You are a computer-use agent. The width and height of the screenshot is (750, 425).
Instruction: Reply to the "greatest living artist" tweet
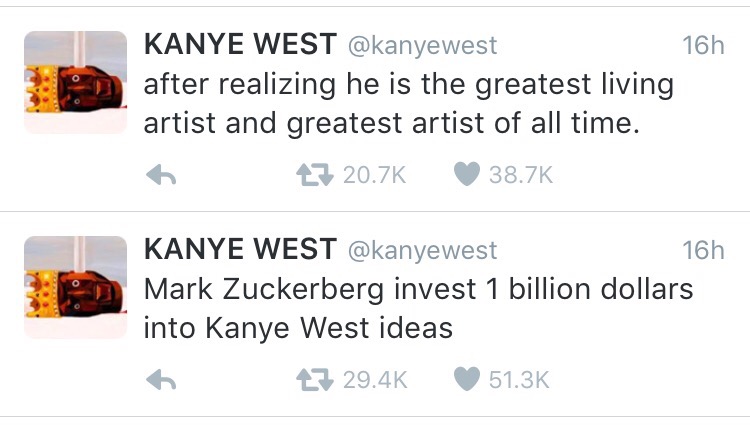click(161, 176)
